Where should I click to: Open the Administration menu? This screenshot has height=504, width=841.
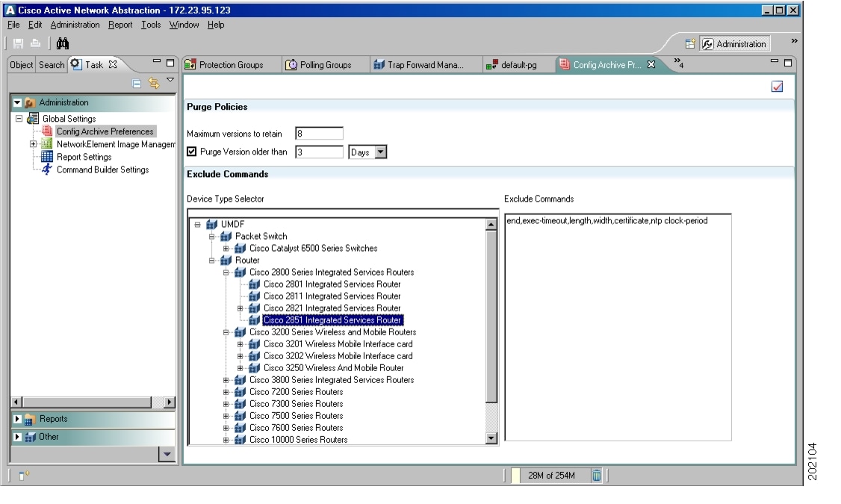[75, 25]
